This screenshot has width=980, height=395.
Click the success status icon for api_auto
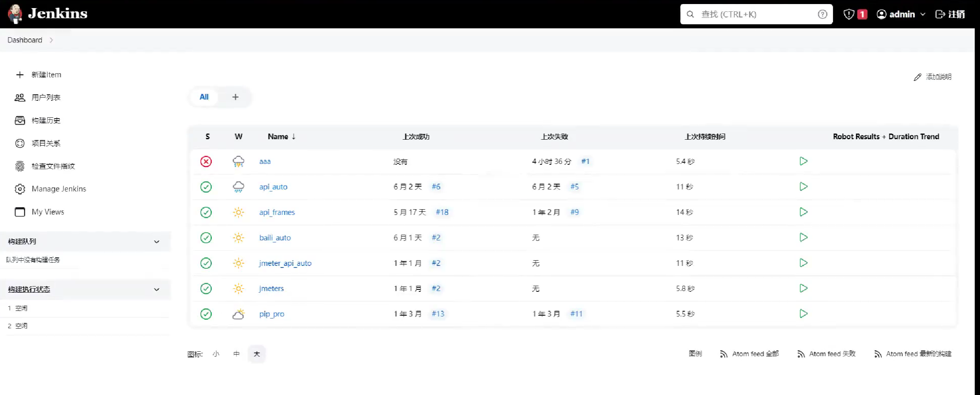pyautogui.click(x=206, y=187)
